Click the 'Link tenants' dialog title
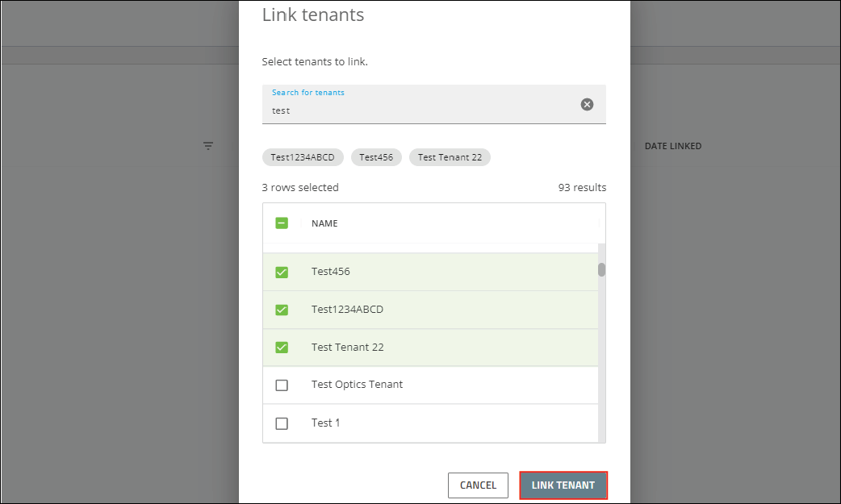Screen dimensions: 841x504 pyautogui.click(x=313, y=15)
